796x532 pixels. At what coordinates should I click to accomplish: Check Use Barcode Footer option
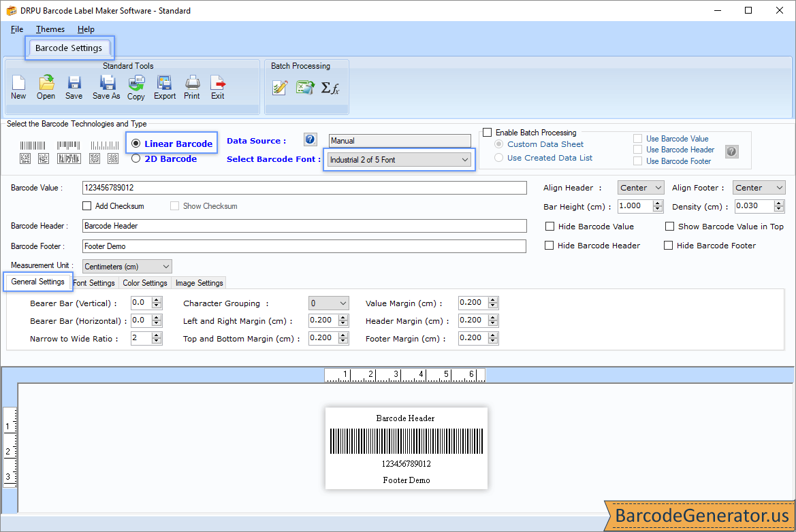click(637, 161)
